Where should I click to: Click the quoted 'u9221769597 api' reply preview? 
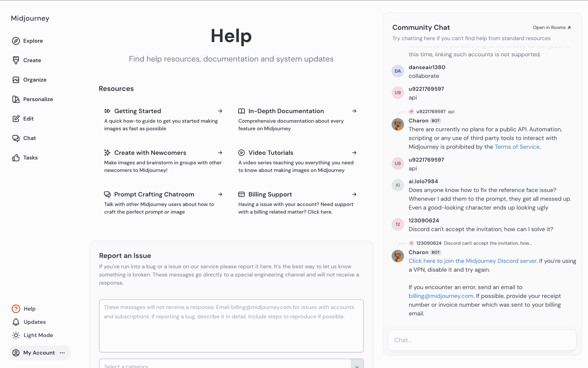click(432, 112)
